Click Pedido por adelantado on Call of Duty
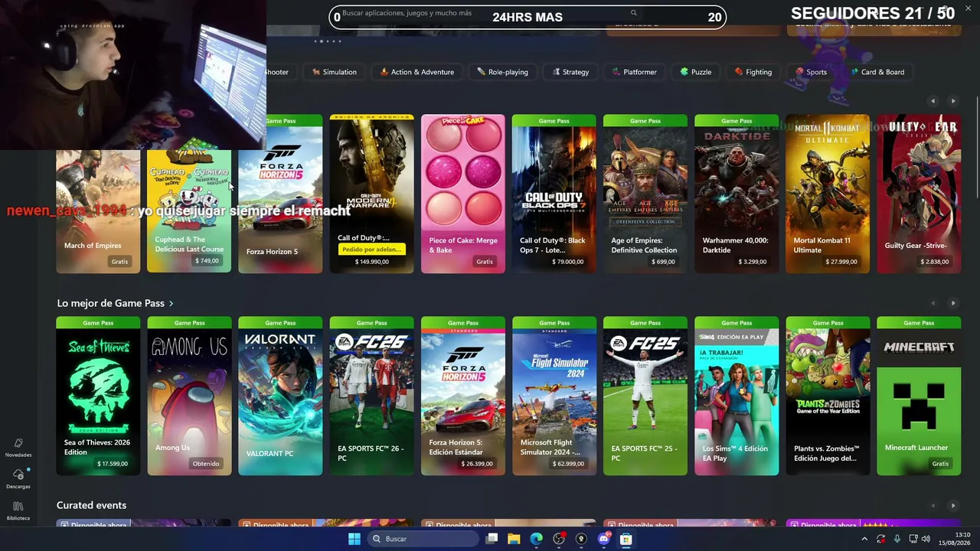Screen dimensions: 980x551 [x=371, y=249]
